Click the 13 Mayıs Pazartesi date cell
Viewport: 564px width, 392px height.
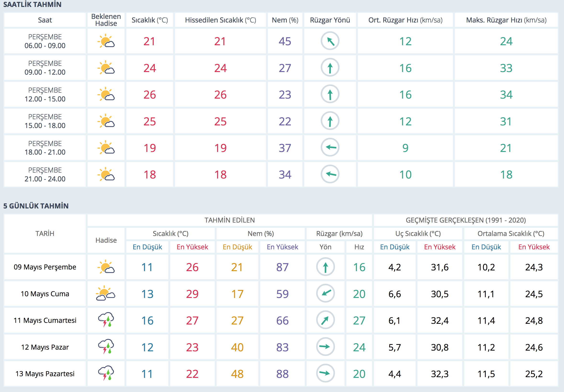45,374
